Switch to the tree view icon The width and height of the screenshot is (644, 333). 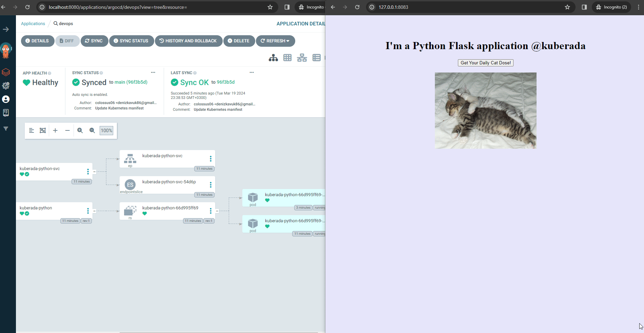[x=273, y=58]
